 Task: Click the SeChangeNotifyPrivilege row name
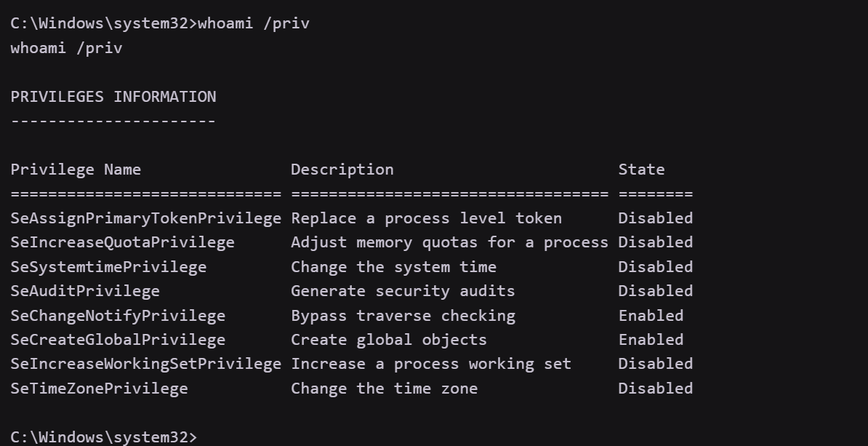point(118,316)
